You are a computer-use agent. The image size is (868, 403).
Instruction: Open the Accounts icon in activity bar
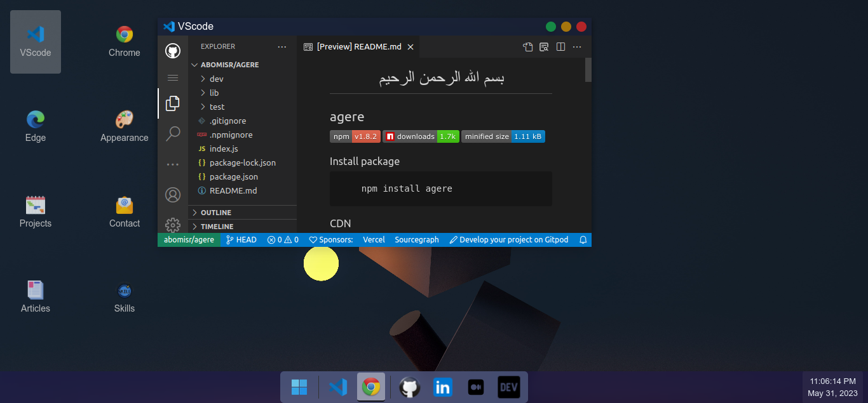(x=173, y=195)
